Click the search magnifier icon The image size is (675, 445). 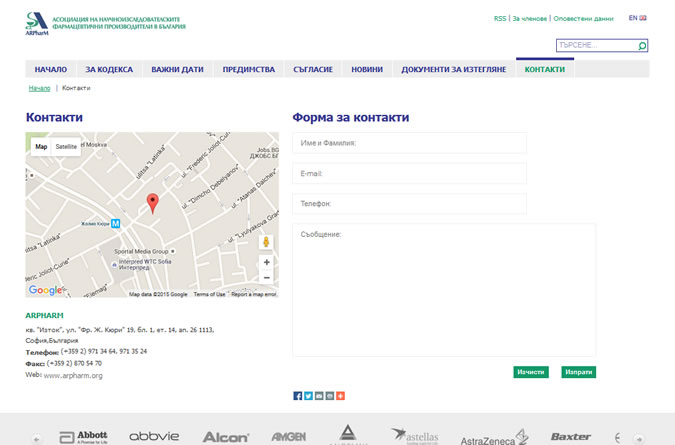pyautogui.click(x=642, y=46)
